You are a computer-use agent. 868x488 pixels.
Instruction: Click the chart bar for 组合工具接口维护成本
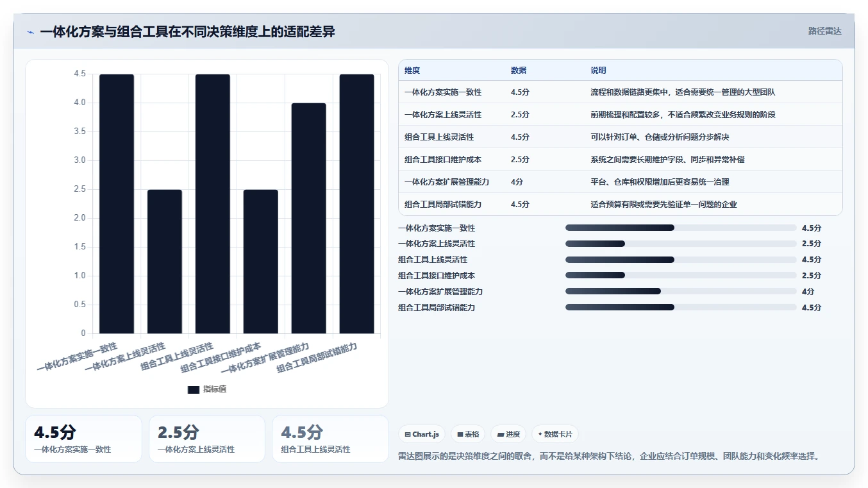pyautogui.click(x=261, y=262)
